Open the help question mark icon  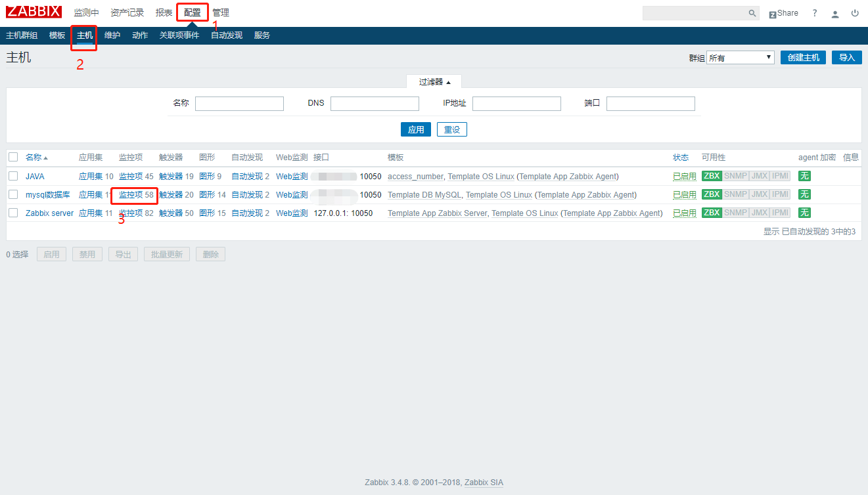[x=815, y=13]
